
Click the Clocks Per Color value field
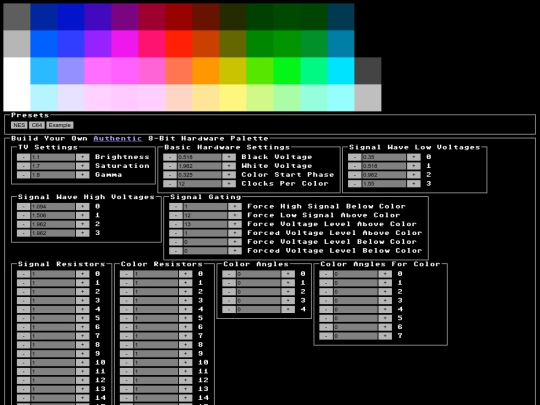[x=199, y=184]
